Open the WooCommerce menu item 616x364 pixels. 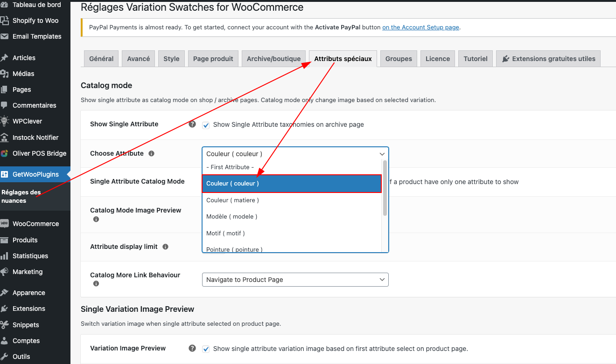tap(35, 224)
